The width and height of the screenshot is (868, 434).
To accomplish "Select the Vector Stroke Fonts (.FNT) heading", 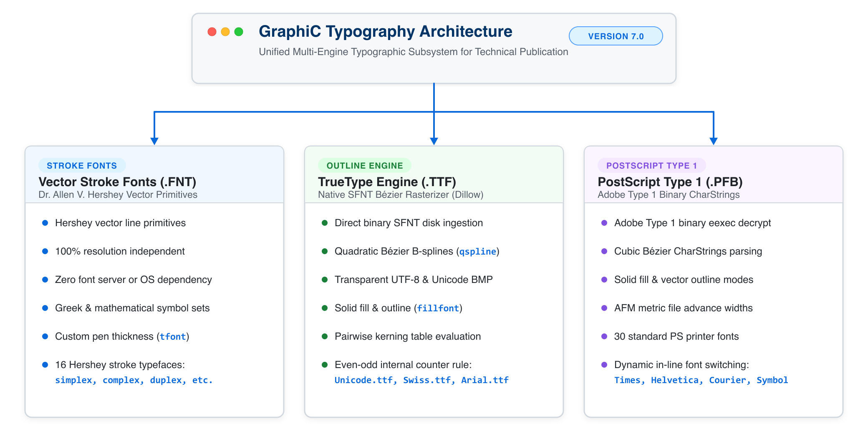I will (x=117, y=182).
